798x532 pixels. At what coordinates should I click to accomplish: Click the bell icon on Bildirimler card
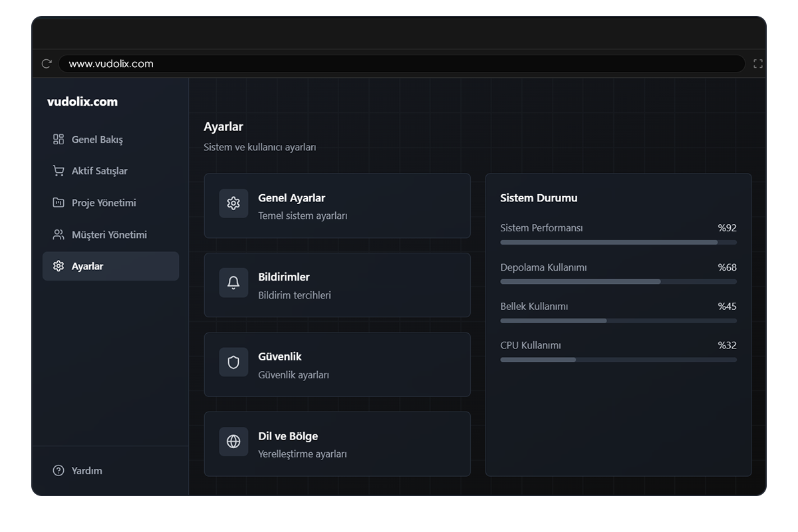pos(233,283)
